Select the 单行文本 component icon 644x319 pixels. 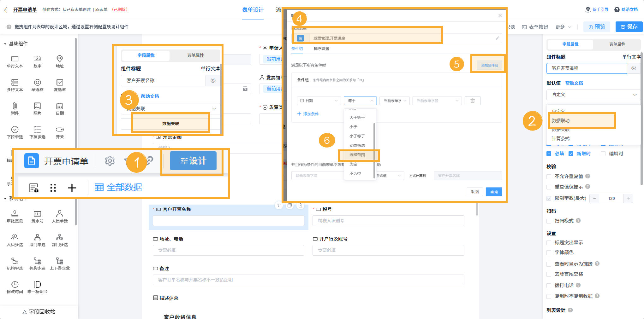14,61
